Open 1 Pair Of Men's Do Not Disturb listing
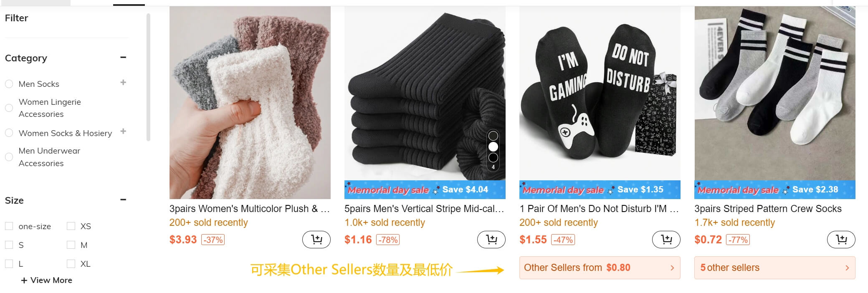This screenshot has width=868, height=293. pos(599,209)
